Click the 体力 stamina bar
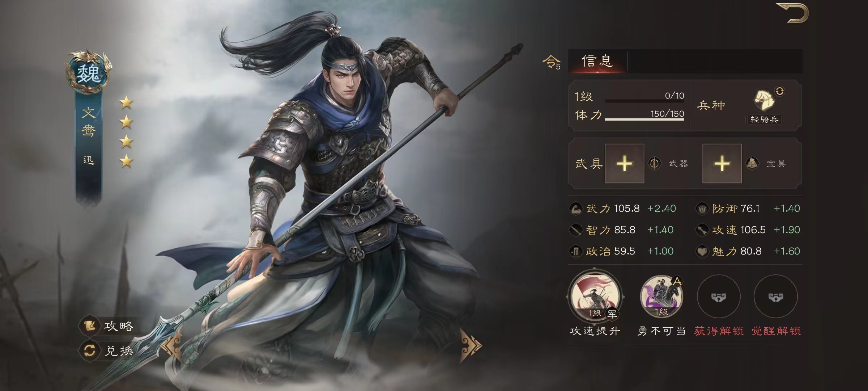The width and height of the screenshot is (868, 391). 644,119
